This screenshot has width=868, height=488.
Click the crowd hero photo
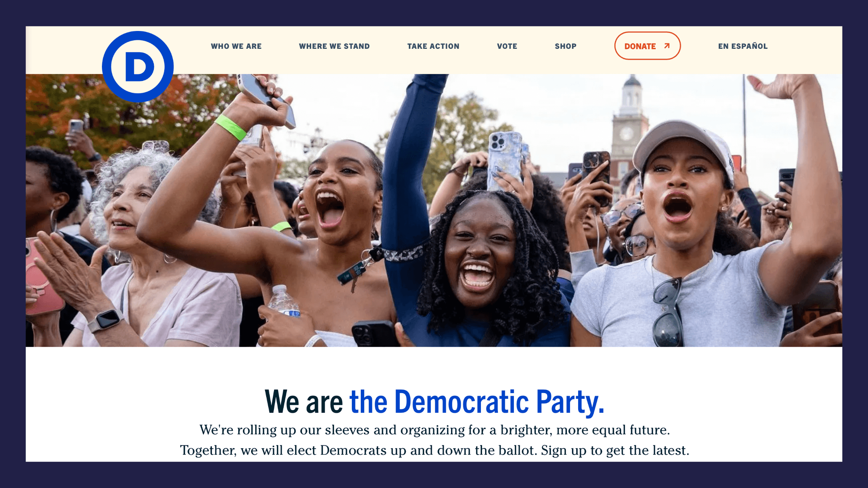click(x=434, y=210)
